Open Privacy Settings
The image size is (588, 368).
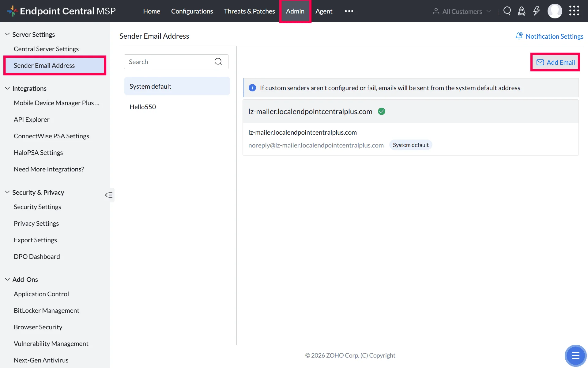tap(36, 223)
